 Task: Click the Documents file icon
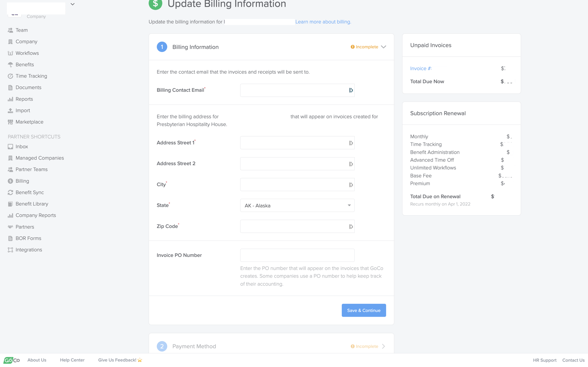(x=10, y=88)
